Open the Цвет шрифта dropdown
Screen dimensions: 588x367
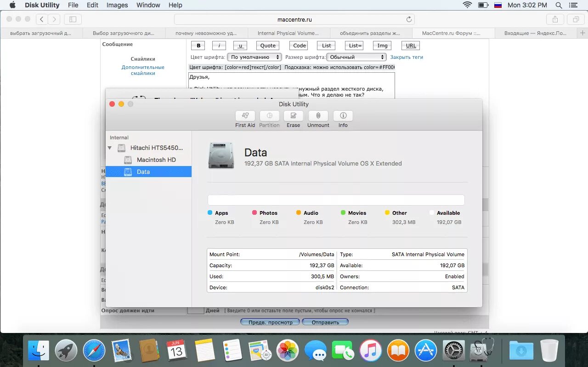[x=254, y=57]
